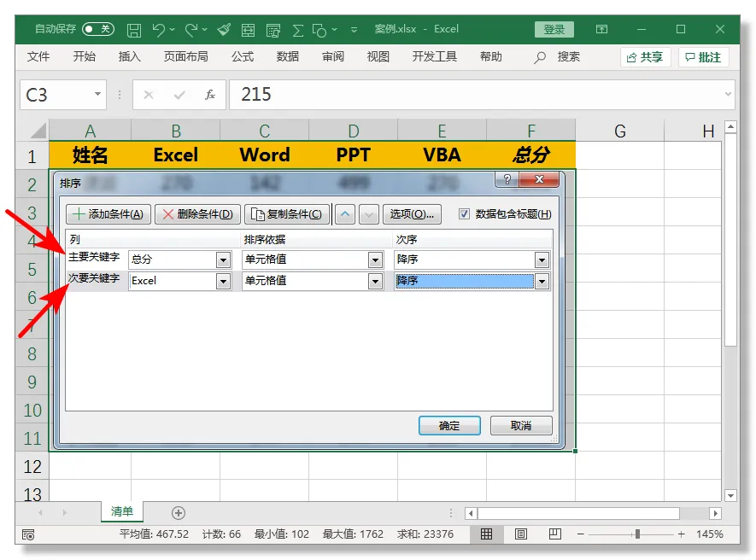
Task: Open the Name Box dropdown arrow
Action: click(97, 94)
